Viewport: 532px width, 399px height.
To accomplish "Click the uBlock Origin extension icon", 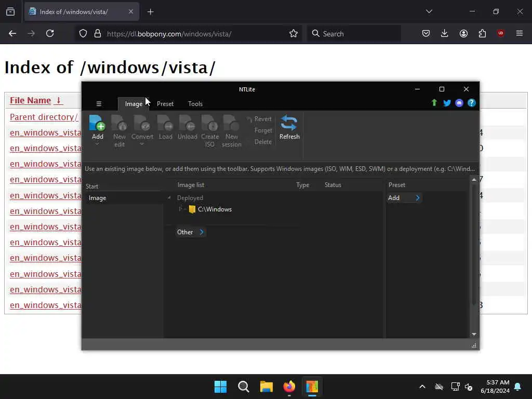I will (x=500, y=33).
